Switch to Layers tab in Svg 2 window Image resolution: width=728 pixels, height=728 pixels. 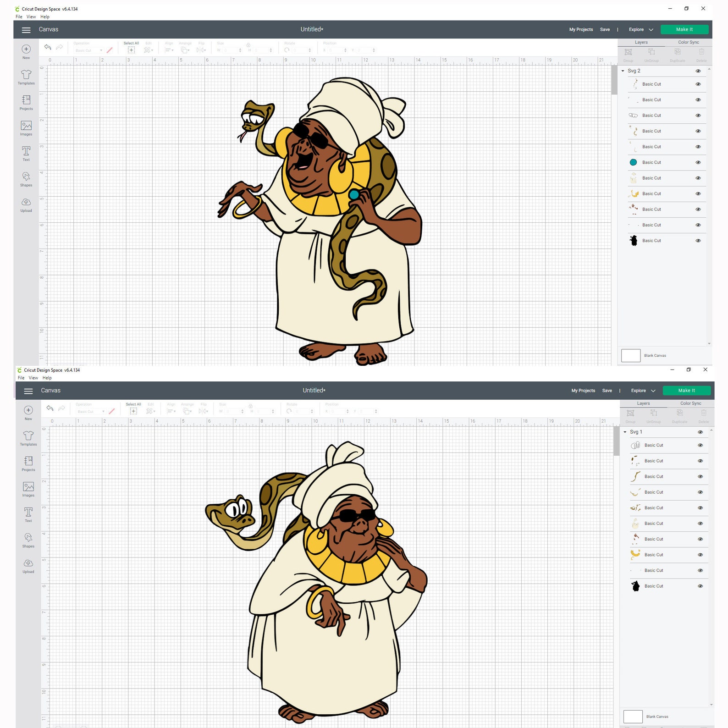641,43
